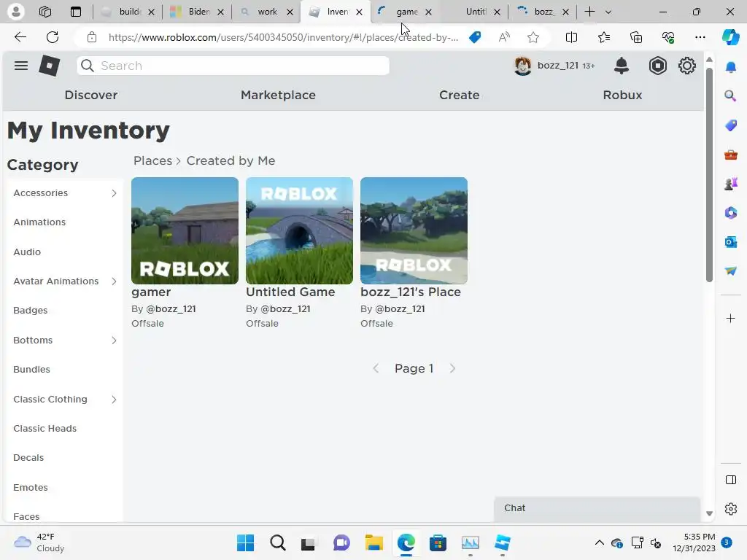Activate Read aloud in address bar
The width and height of the screenshot is (747, 560).
point(504,37)
